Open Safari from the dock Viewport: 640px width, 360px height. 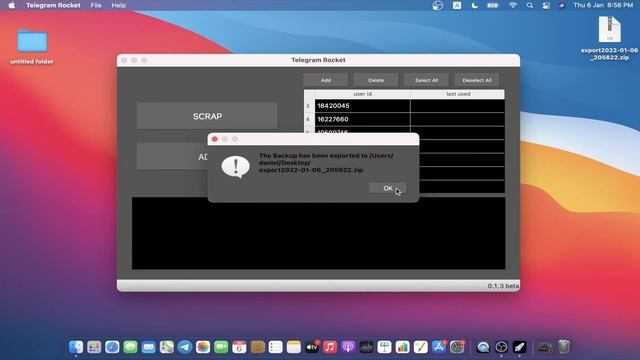click(112, 347)
